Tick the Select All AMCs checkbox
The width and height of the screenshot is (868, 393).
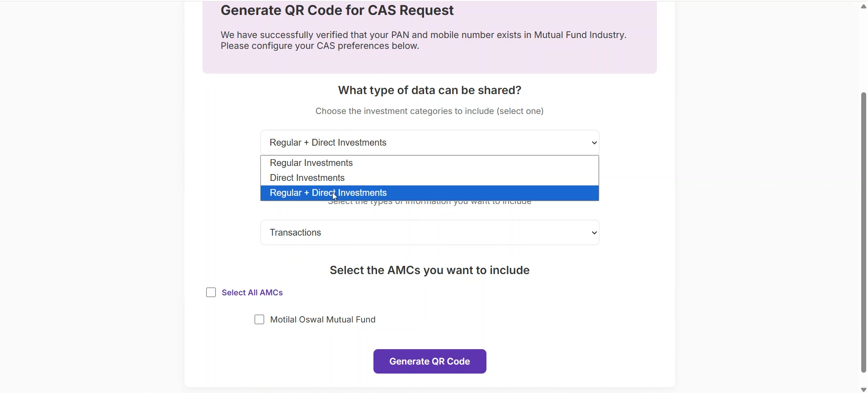(x=211, y=293)
